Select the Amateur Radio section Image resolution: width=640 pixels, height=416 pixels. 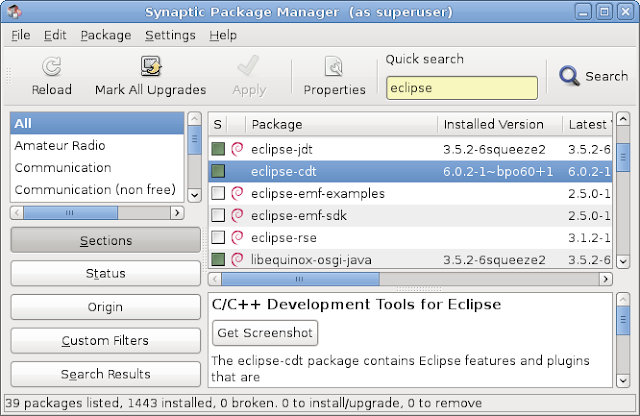click(x=97, y=145)
